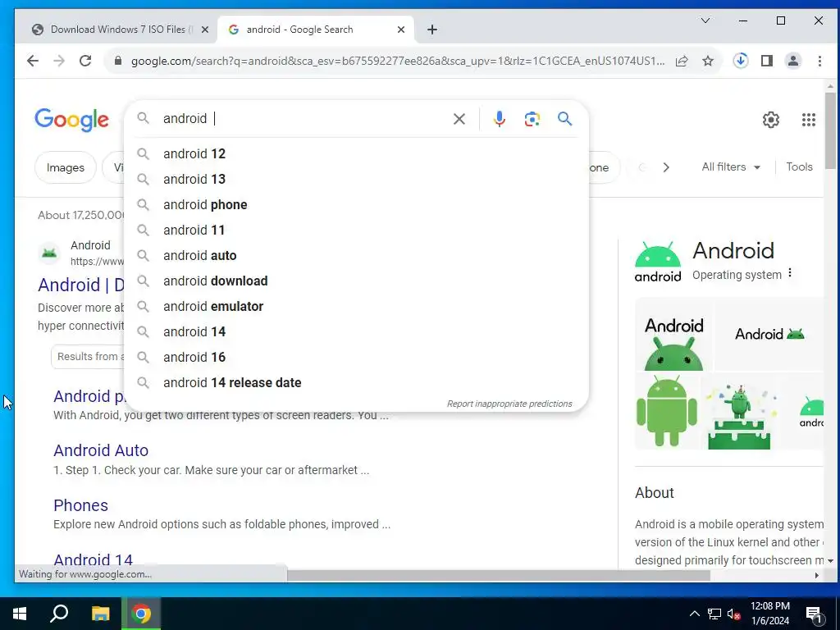This screenshot has width=840, height=630.
Task: Share this page via the address bar icon
Action: (x=682, y=61)
